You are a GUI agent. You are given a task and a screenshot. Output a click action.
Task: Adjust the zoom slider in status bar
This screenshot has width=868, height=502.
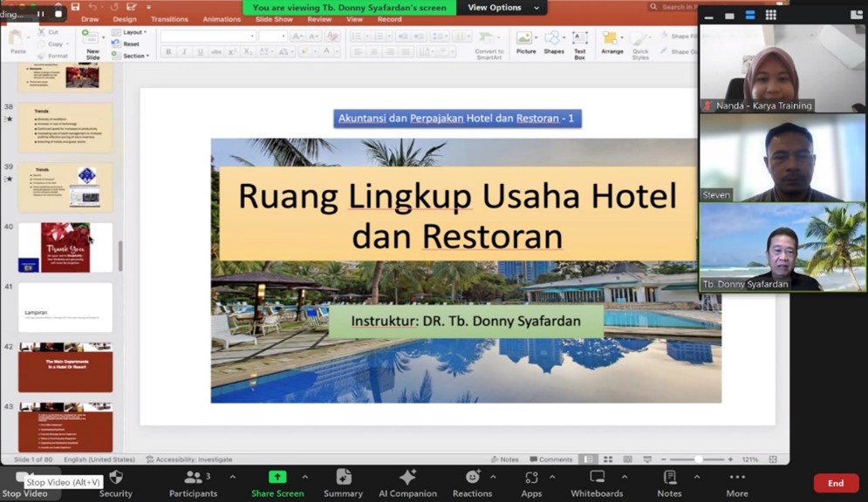[698, 459]
